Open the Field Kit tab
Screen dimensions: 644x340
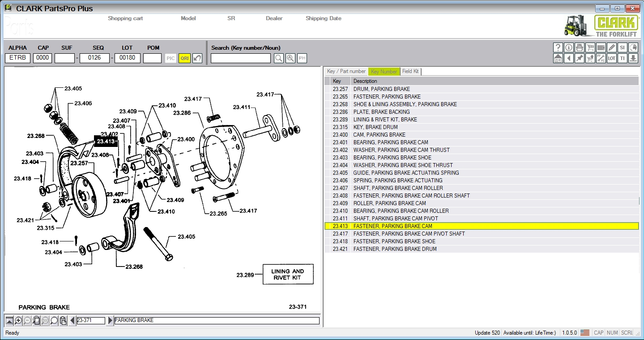(x=410, y=71)
